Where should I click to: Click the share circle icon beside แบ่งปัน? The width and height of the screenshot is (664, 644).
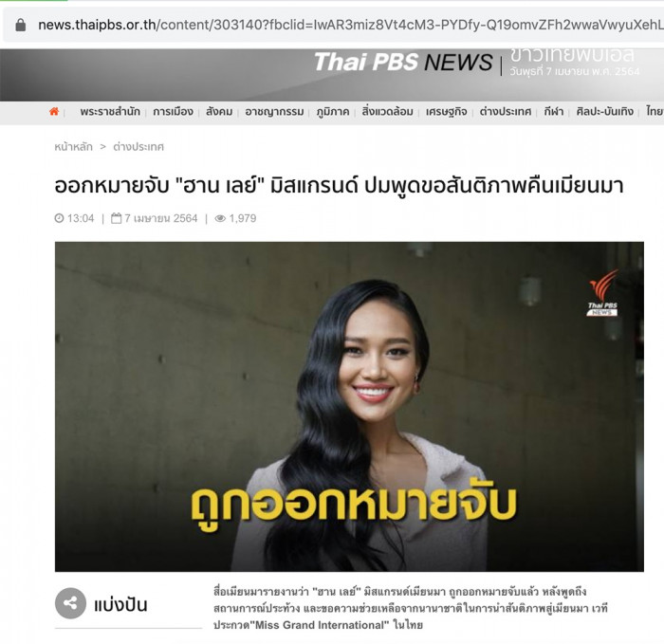[70, 603]
